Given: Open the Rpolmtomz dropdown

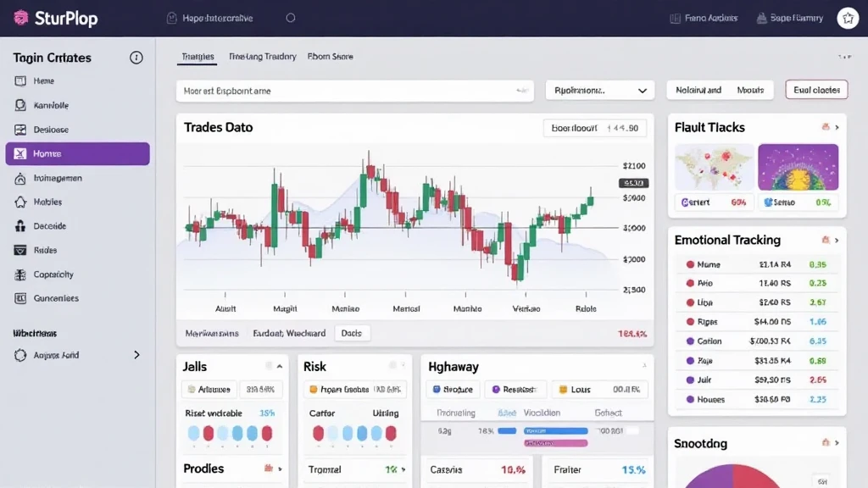Looking at the screenshot, I should pos(600,90).
